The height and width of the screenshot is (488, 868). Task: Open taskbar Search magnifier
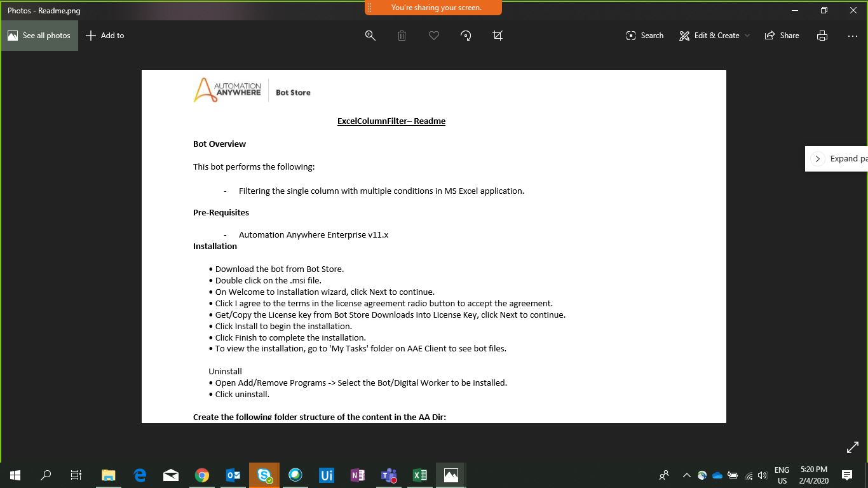click(46, 475)
